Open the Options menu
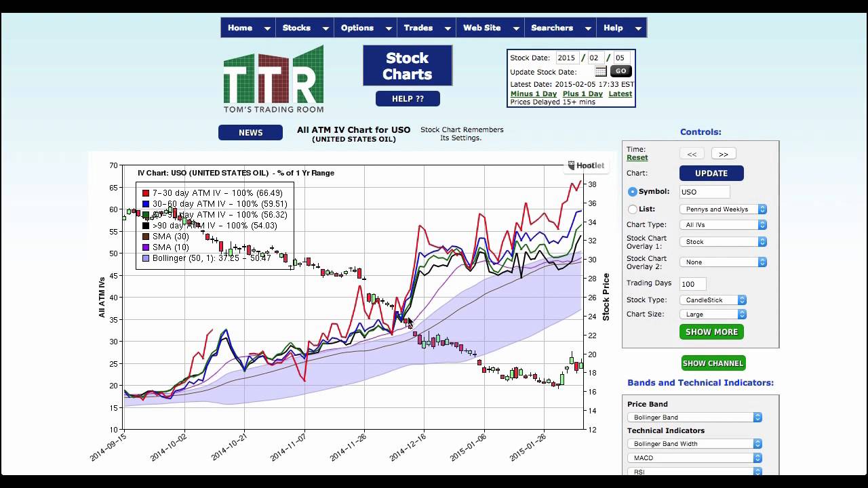 357,28
